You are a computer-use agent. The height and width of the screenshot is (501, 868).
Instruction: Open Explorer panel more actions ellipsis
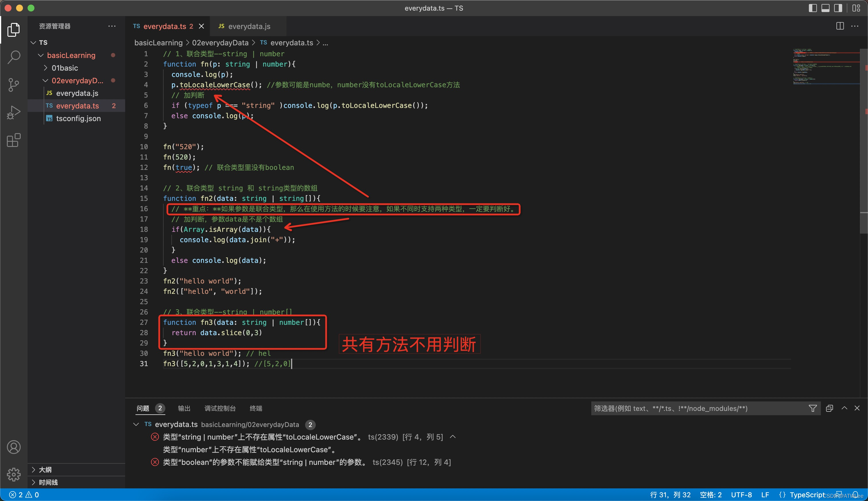tap(112, 26)
